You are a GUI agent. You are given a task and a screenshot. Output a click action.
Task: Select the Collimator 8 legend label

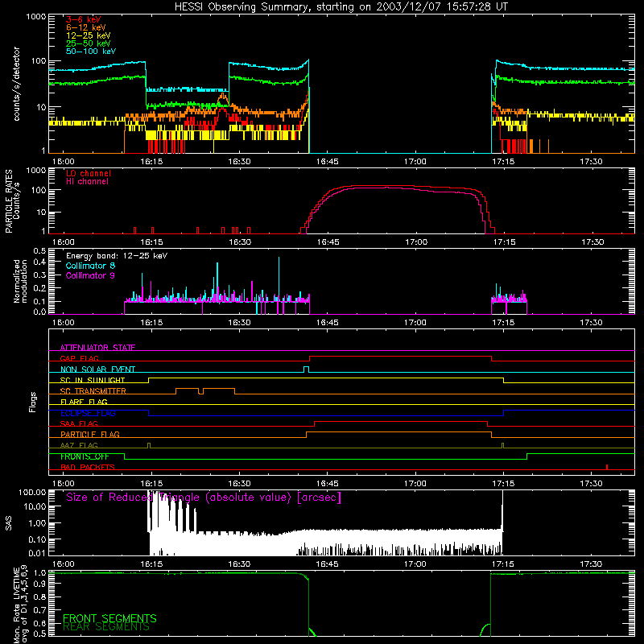(90, 266)
